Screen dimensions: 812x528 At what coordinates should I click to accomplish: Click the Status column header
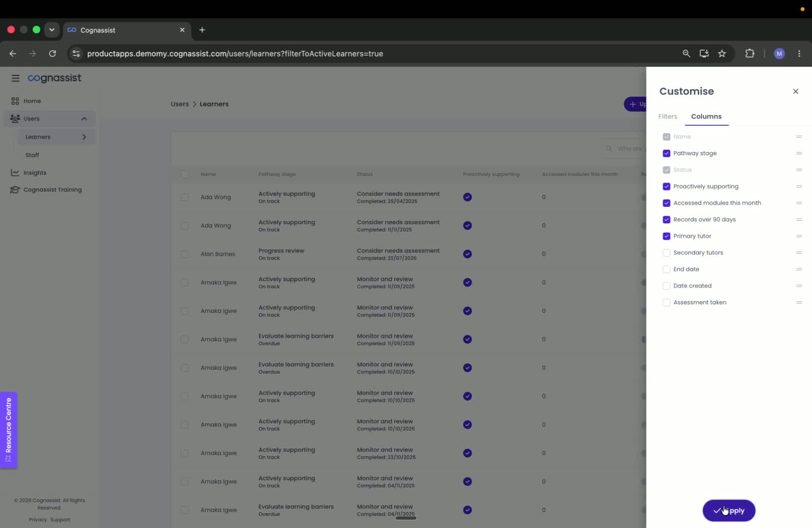pyautogui.click(x=364, y=175)
